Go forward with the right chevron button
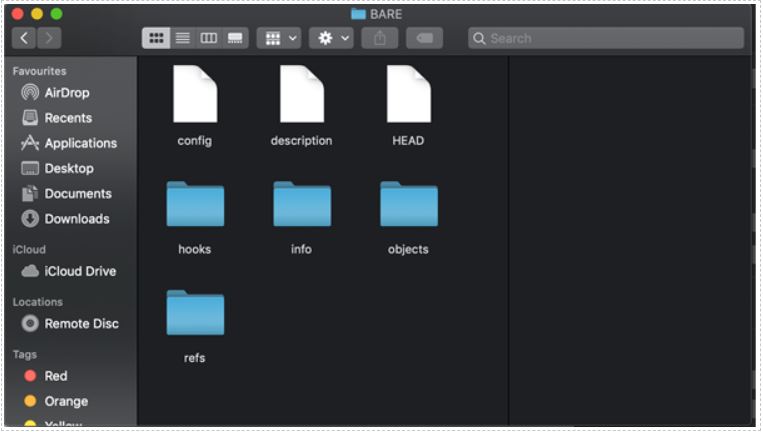 point(49,38)
